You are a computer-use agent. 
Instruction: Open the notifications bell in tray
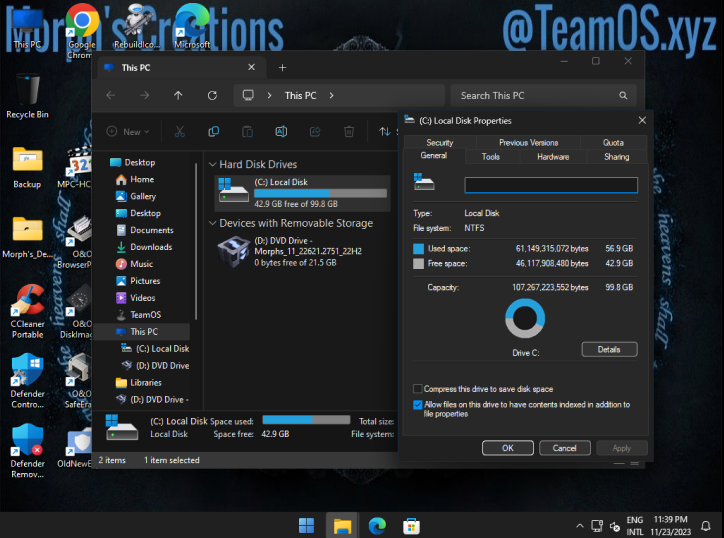tap(706, 526)
